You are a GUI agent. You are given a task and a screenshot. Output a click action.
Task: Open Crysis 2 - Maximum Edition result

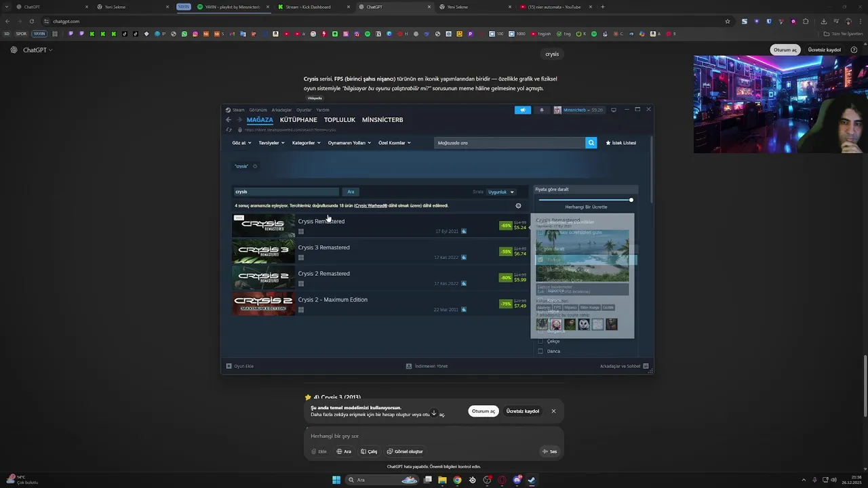(380, 304)
